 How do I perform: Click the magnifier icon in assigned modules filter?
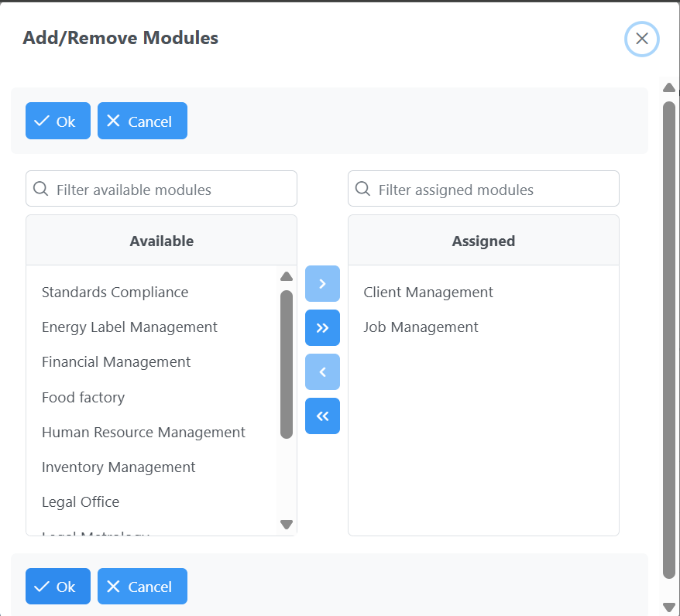point(362,188)
